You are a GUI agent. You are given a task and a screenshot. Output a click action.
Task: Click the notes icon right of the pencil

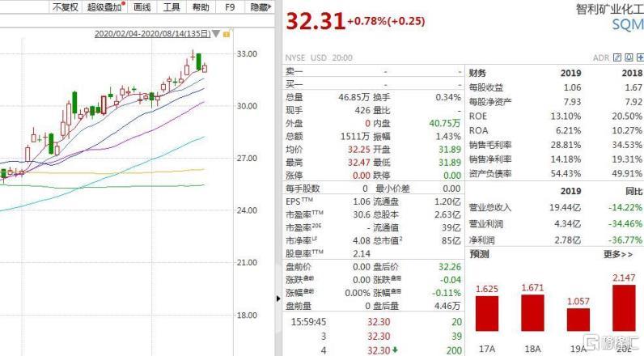point(629,58)
